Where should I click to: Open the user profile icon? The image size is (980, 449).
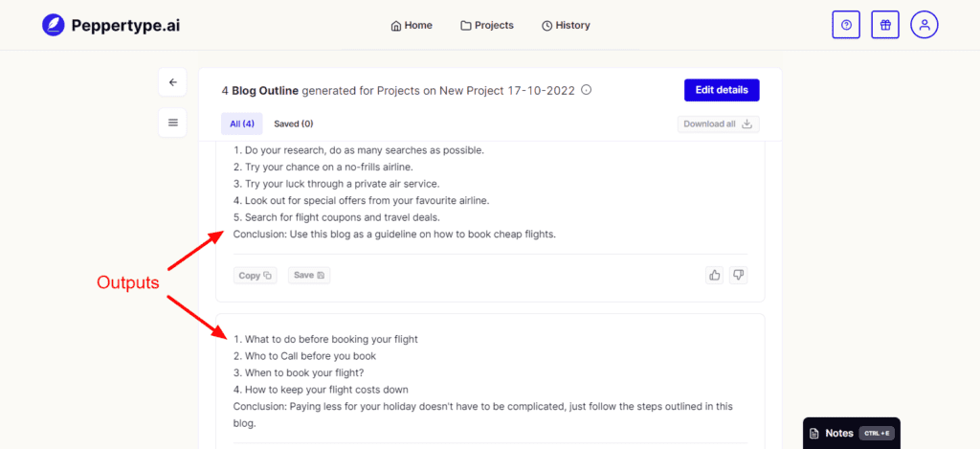(924, 25)
